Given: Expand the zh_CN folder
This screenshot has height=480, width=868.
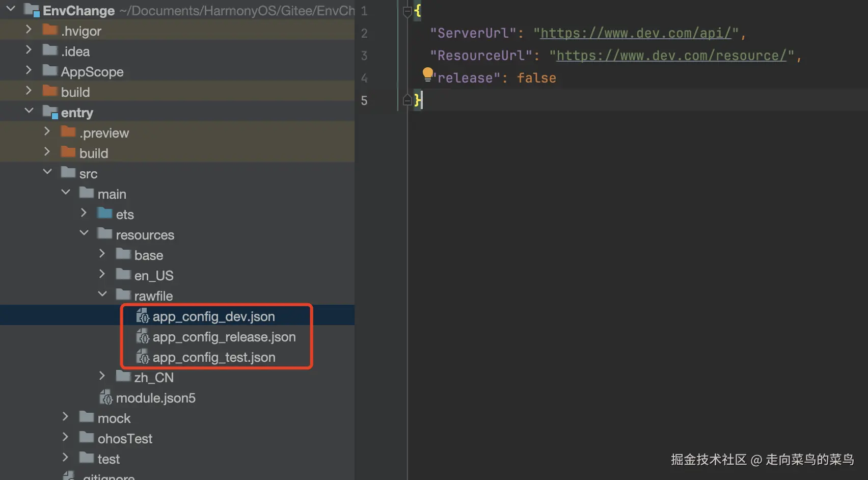Looking at the screenshot, I should [x=102, y=376].
